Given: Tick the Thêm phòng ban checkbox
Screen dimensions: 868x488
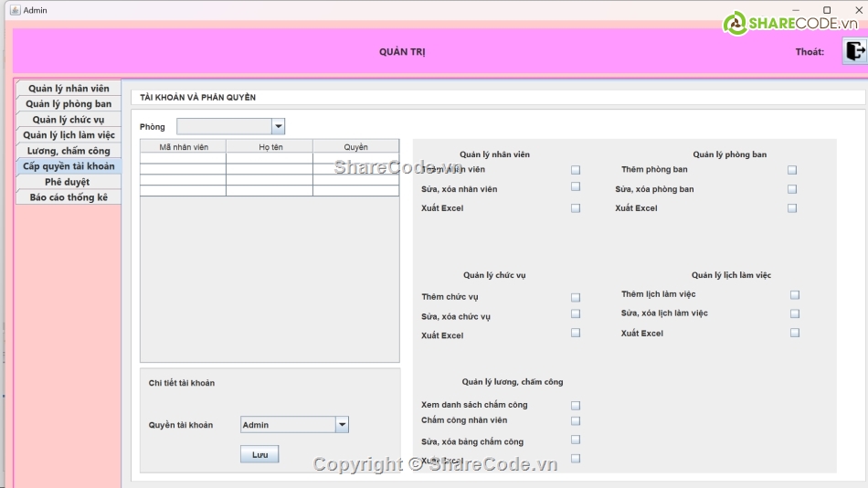Looking at the screenshot, I should coord(792,170).
